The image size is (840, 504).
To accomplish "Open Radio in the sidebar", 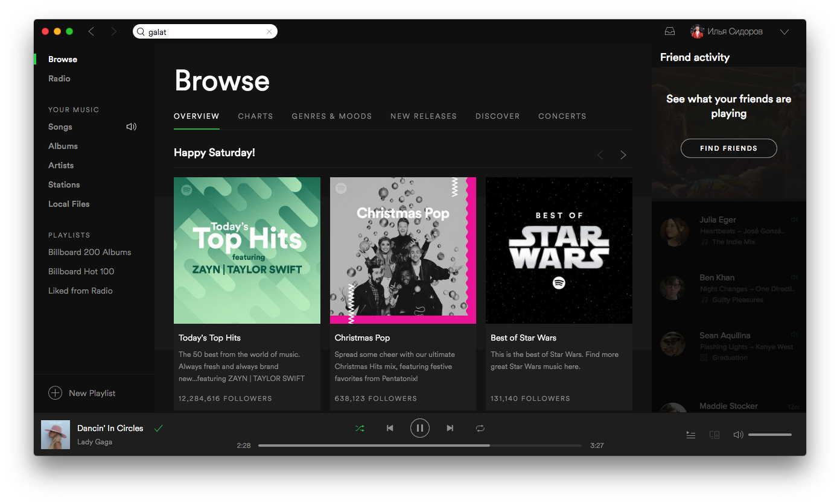I will coord(59,78).
